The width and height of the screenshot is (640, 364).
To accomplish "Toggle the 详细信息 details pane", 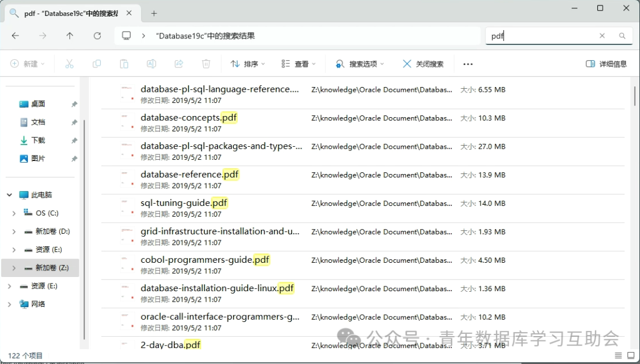I will pos(606,63).
